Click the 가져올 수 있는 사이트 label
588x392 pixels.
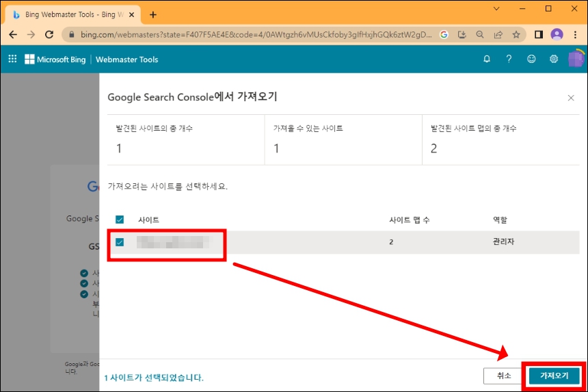click(x=308, y=129)
